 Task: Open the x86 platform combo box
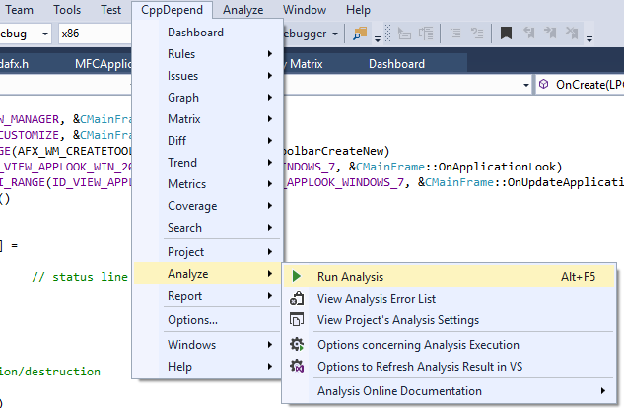[95, 33]
